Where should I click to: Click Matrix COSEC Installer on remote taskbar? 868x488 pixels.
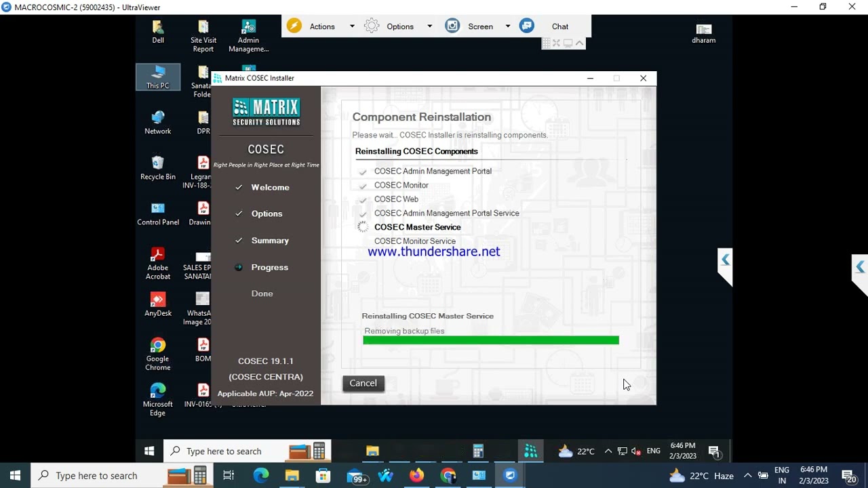(531, 451)
